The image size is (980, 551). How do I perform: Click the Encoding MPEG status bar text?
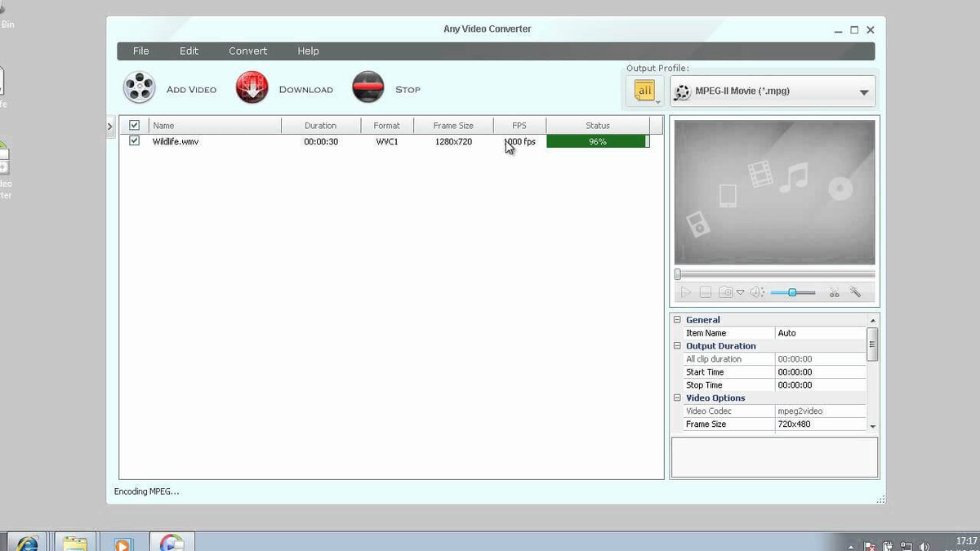(146, 491)
